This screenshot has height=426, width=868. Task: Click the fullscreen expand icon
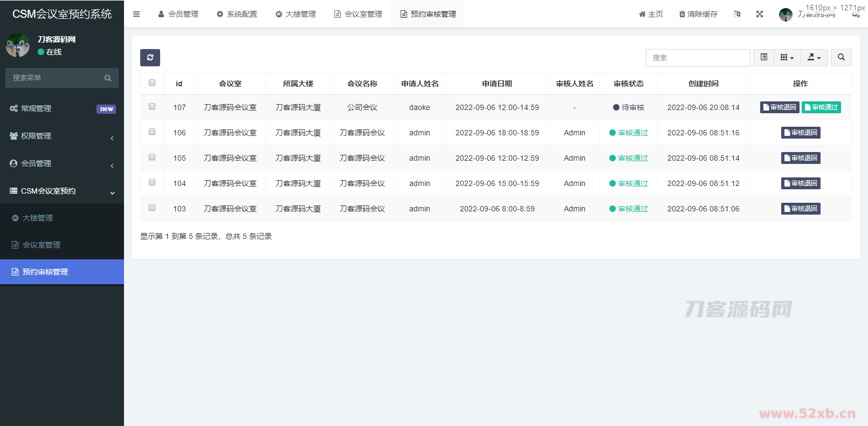(x=760, y=14)
